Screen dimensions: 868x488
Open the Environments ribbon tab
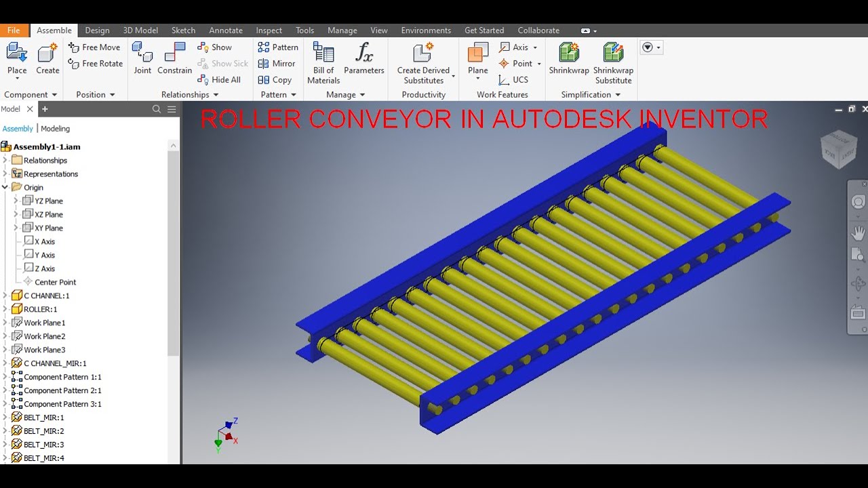[426, 30]
